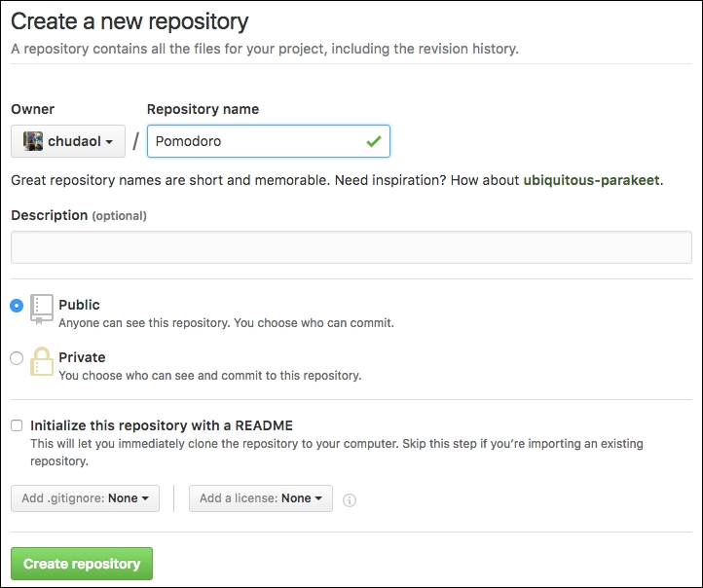Click the Initialize this repository README label
Image resolution: width=703 pixels, height=588 pixels.
click(x=162, y=425)
